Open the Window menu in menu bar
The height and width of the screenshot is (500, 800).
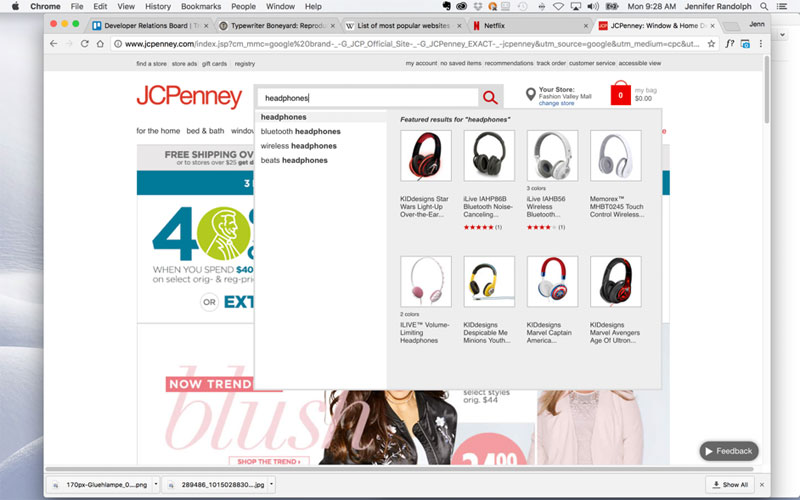pos(280,6)
